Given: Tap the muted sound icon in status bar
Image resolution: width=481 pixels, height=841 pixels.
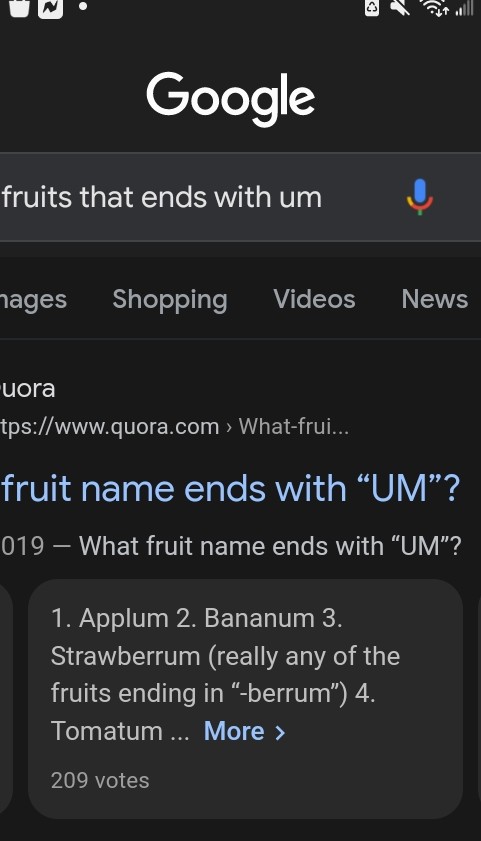Looking at the screenshot, I should click(399, 8).
